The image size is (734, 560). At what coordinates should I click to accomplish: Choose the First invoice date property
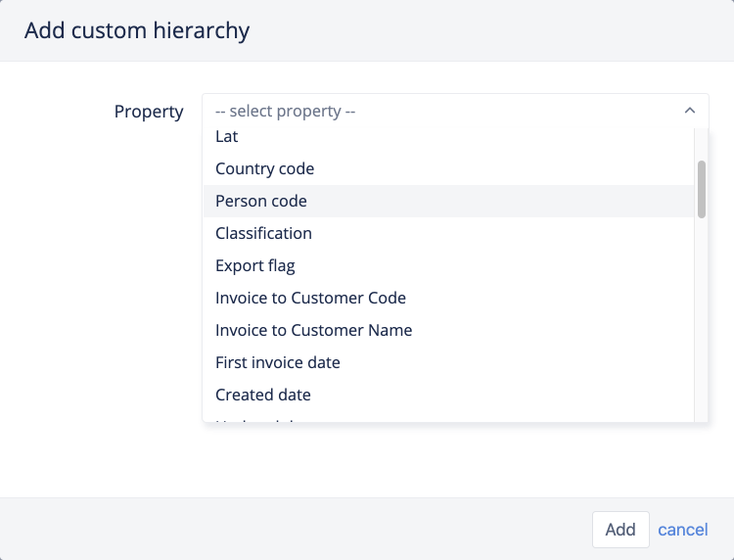(278, 362)
